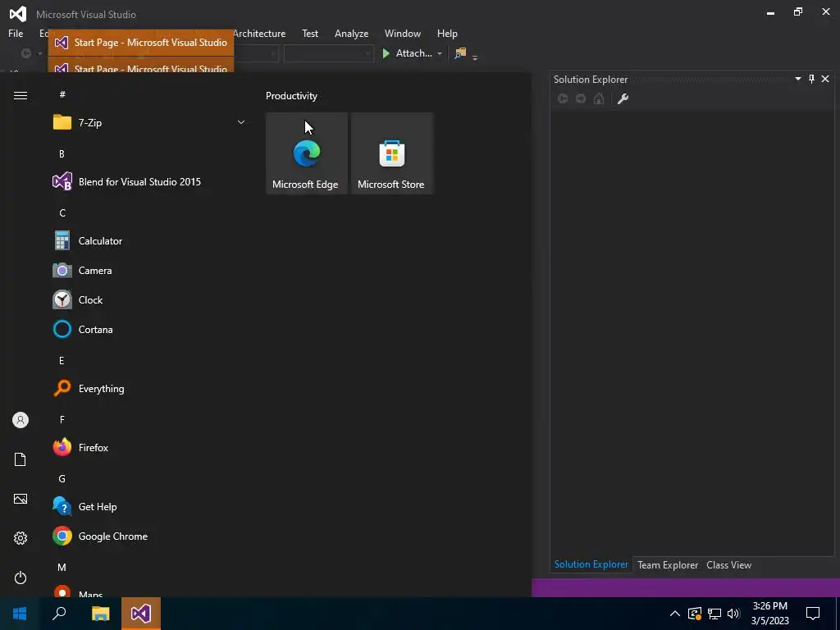Open Blend for Visual Studio 2015
The height and width of the screenshot is (630, 840).
click(x=150, y=181)
